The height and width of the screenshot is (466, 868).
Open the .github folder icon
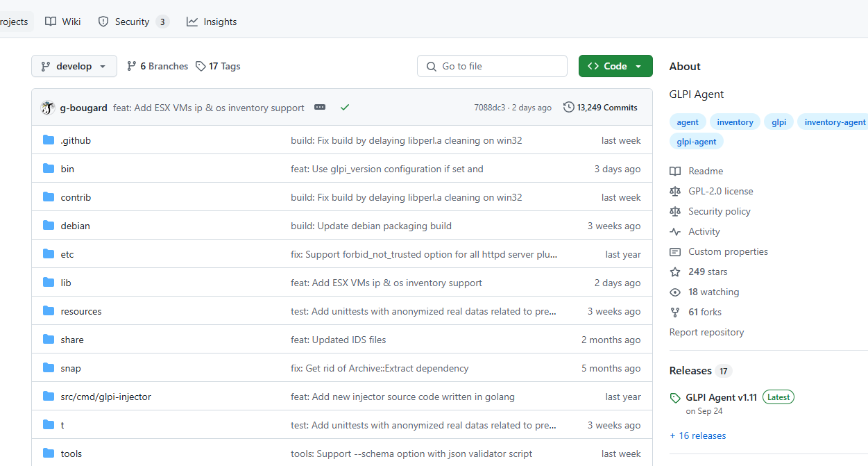(x=49, y=140)
